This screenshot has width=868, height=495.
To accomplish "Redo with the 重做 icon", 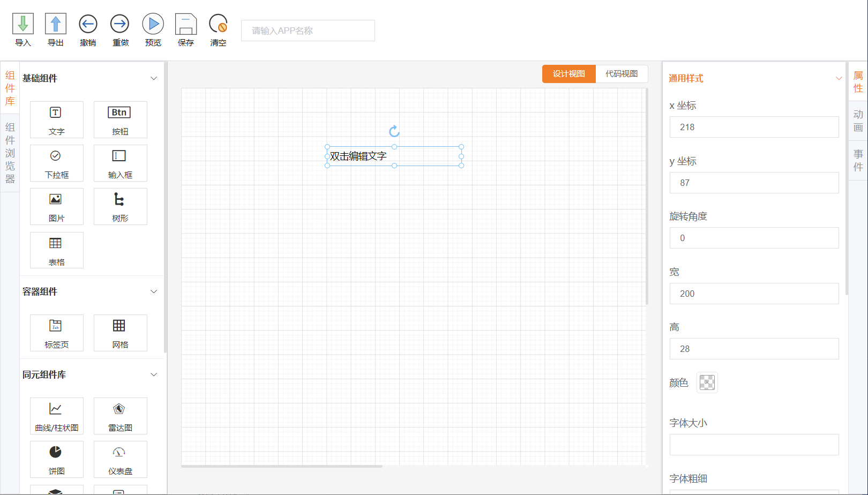I will pyautogui.click(x=120, y=24).
